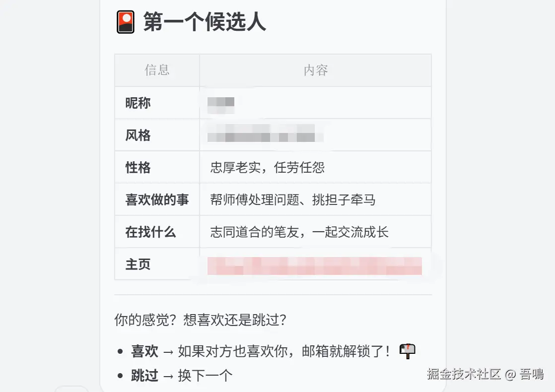555x392 pixels.
Task: Open the blurred pink homepage link
Action: point(315,266)
